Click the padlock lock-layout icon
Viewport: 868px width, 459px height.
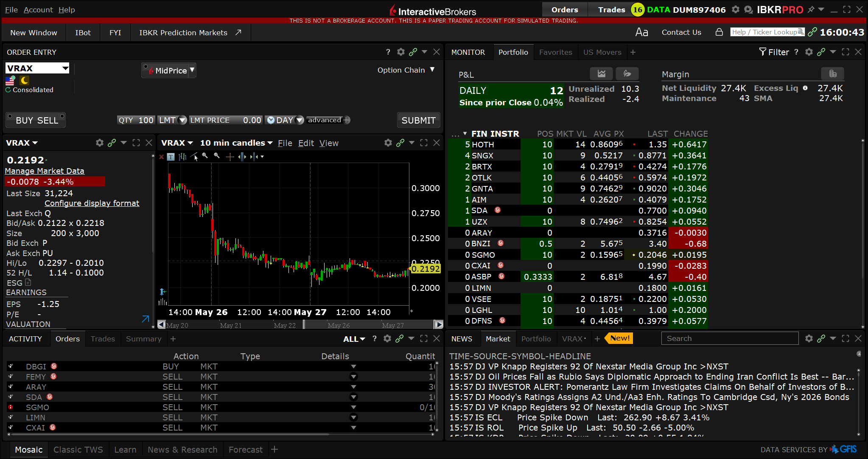point(719,32)
